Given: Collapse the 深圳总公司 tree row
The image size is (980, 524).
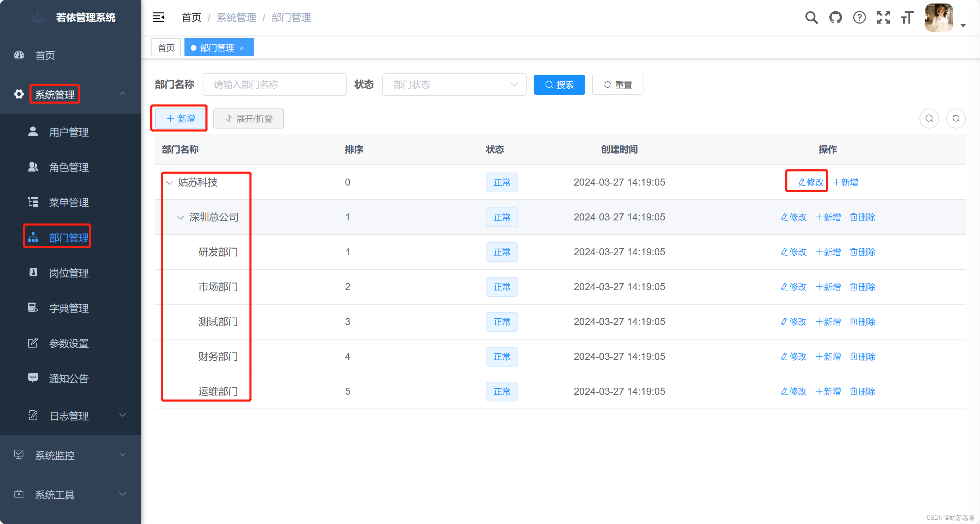Looking at the screenshot, I should tap(181, 218).
